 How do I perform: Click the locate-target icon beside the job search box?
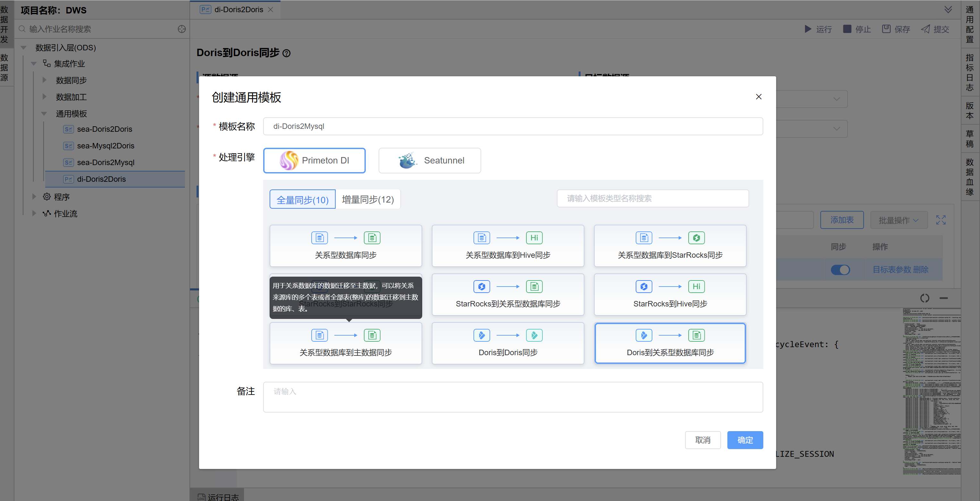click(182, 29)
